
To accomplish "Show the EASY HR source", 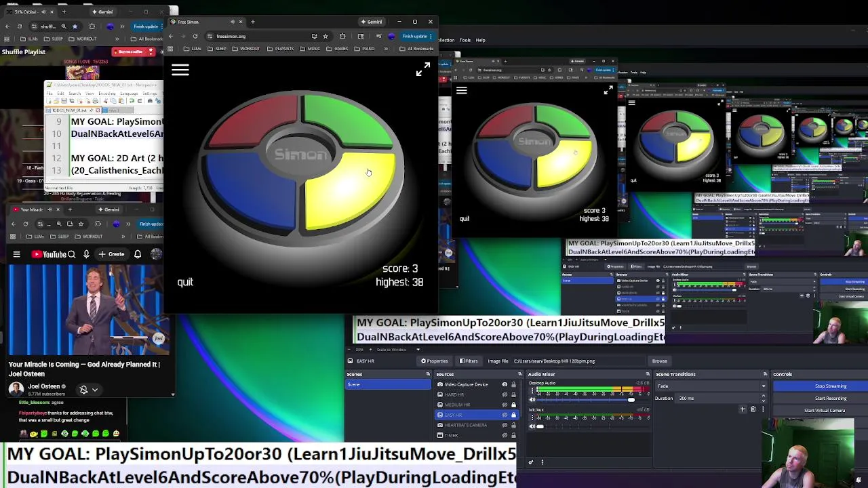I will click(x=505, y=415).
